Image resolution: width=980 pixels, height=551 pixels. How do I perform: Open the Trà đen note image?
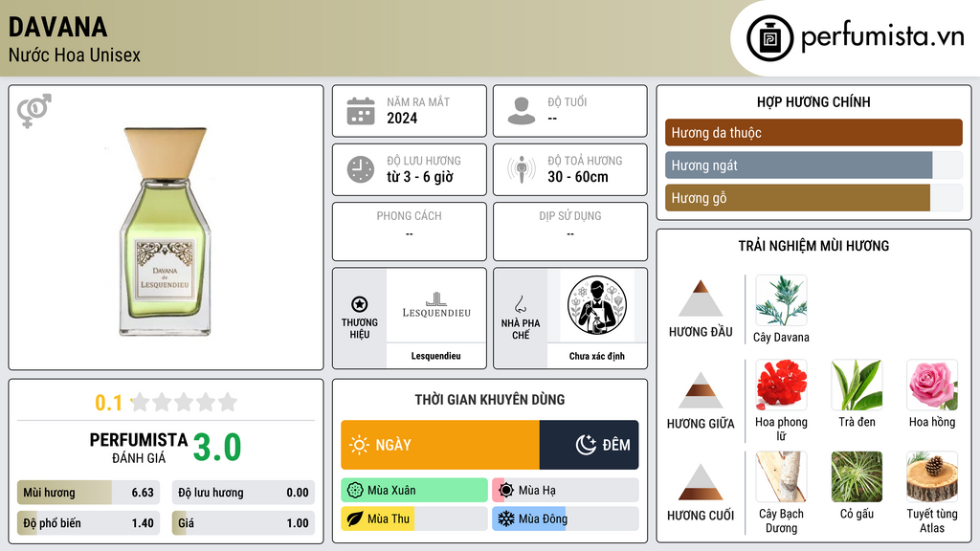point(857,385)
